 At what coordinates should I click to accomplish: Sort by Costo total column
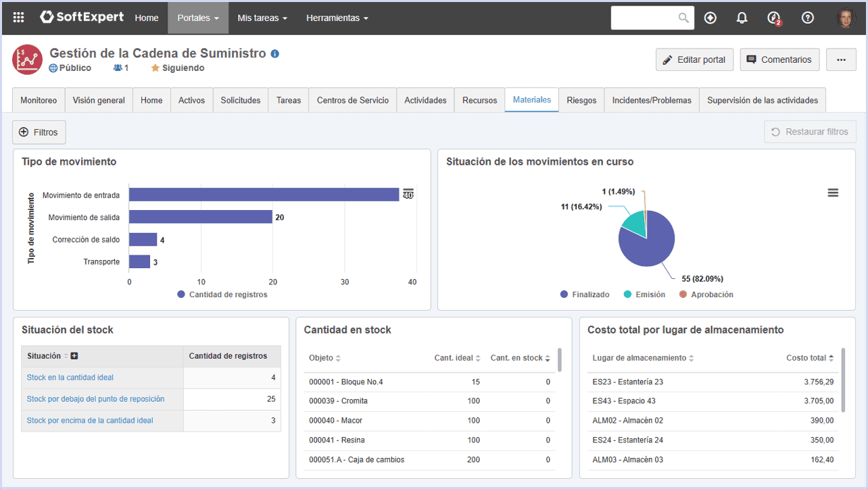click(x=831, y=358)
